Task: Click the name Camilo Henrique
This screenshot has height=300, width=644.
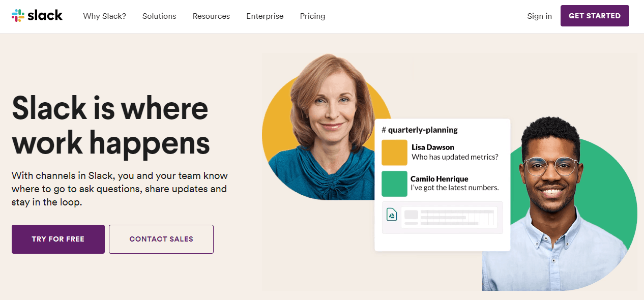Action: tap(440, 179)
